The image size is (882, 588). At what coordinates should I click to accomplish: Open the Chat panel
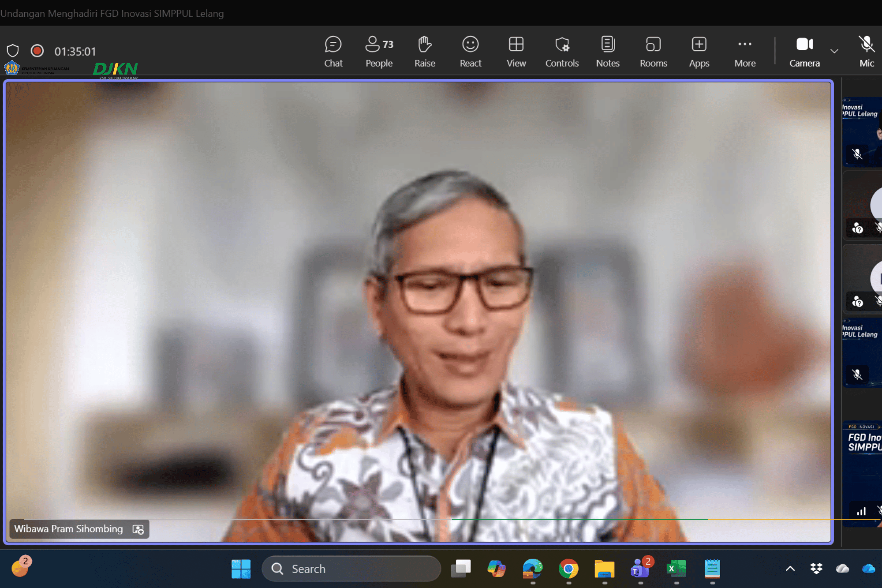(x=333, y=52)
